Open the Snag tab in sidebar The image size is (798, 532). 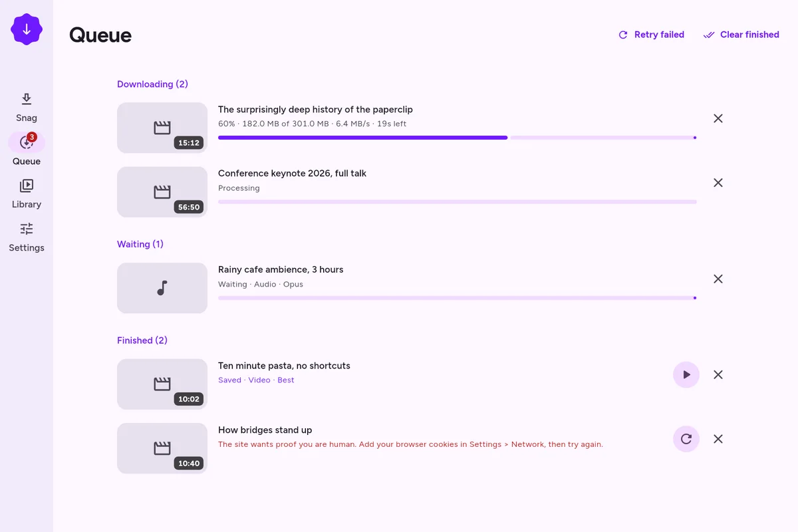point(27,108)
